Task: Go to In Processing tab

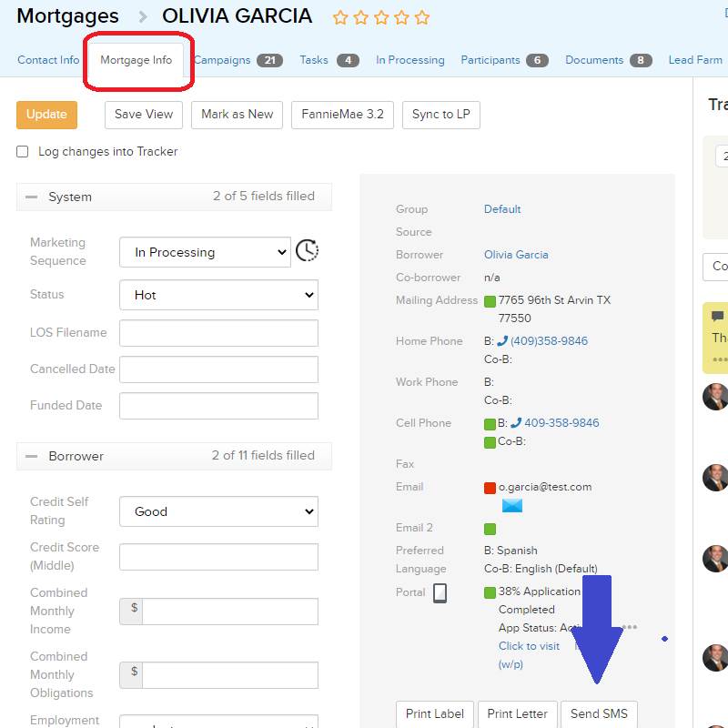Action: pyautogui.click(x=410, y=60)
